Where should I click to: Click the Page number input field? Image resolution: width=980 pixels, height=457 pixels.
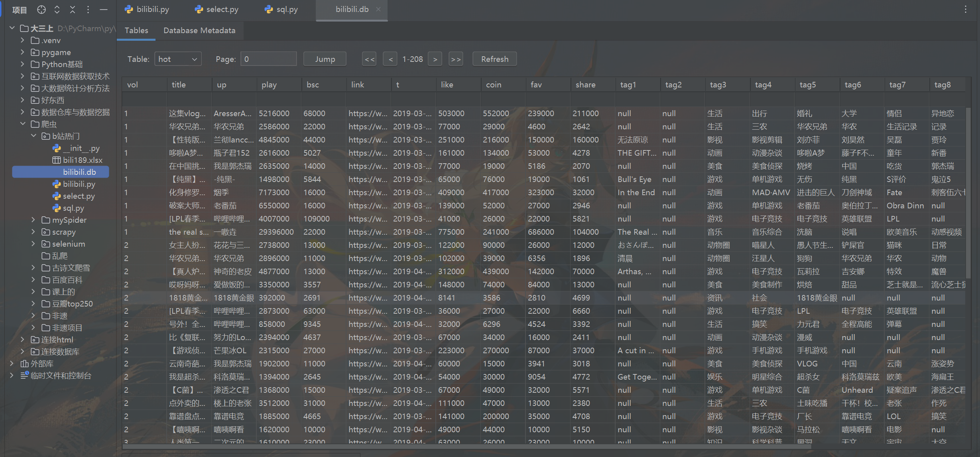tap(268, 59)
